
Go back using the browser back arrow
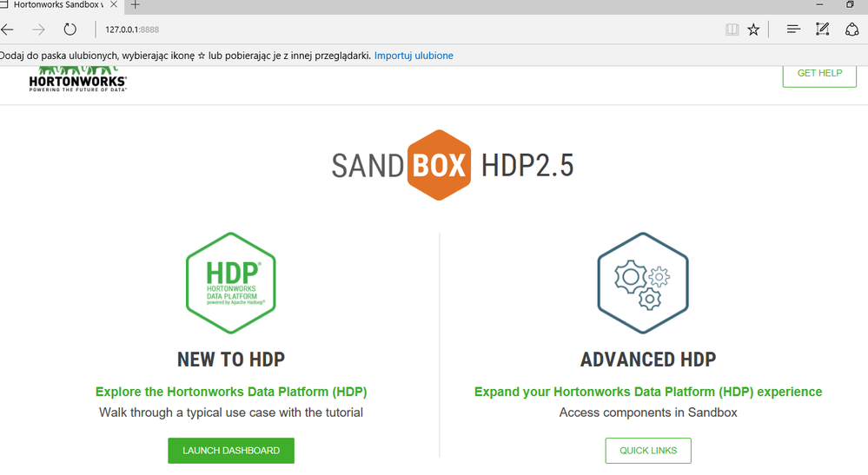pos(7,30)
